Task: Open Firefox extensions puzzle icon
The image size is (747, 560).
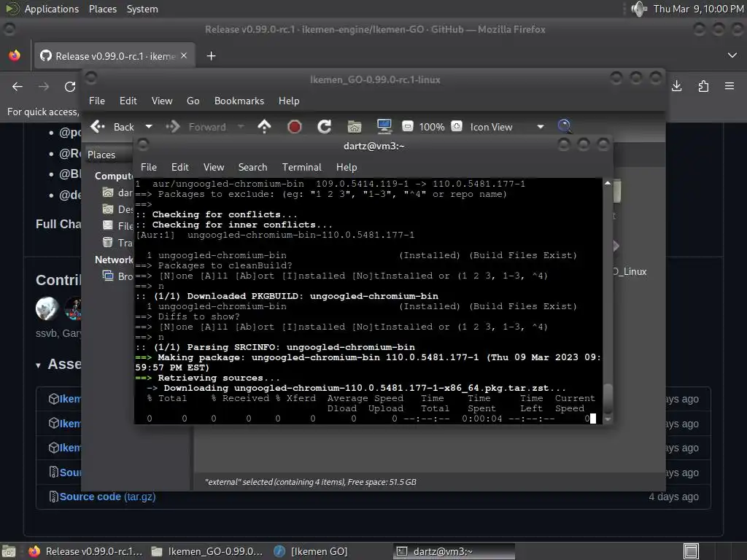Action: [x=703, y=86]
